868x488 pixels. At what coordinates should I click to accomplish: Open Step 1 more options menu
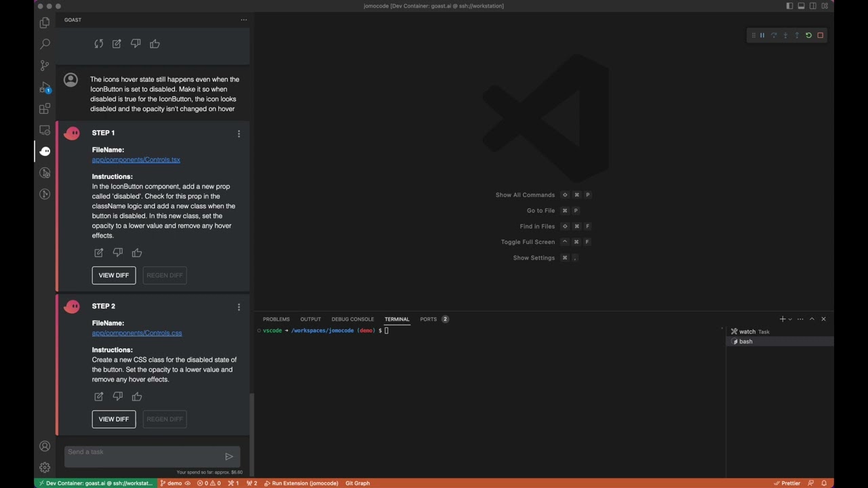pos(239,134)
